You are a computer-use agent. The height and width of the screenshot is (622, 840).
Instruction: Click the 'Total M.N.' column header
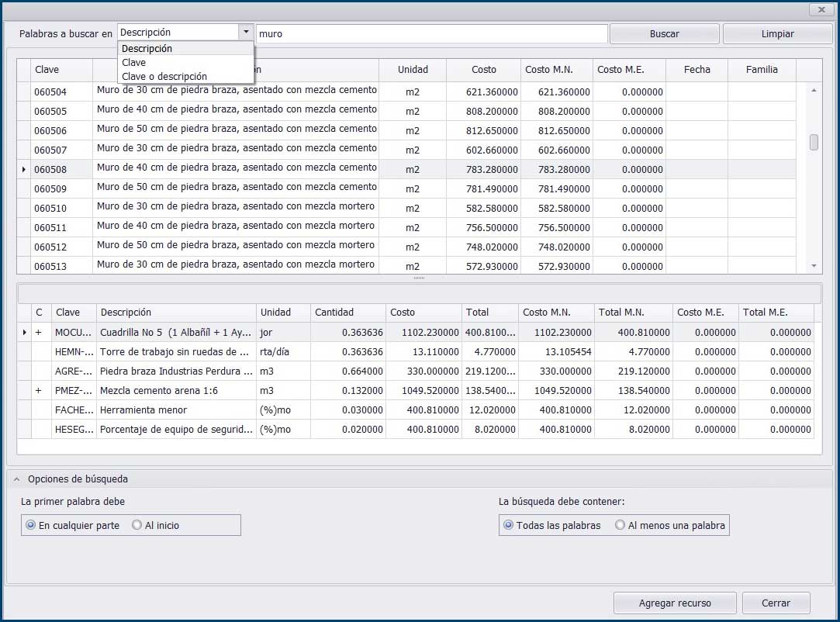pyautogui.click(x=633, y=313)
